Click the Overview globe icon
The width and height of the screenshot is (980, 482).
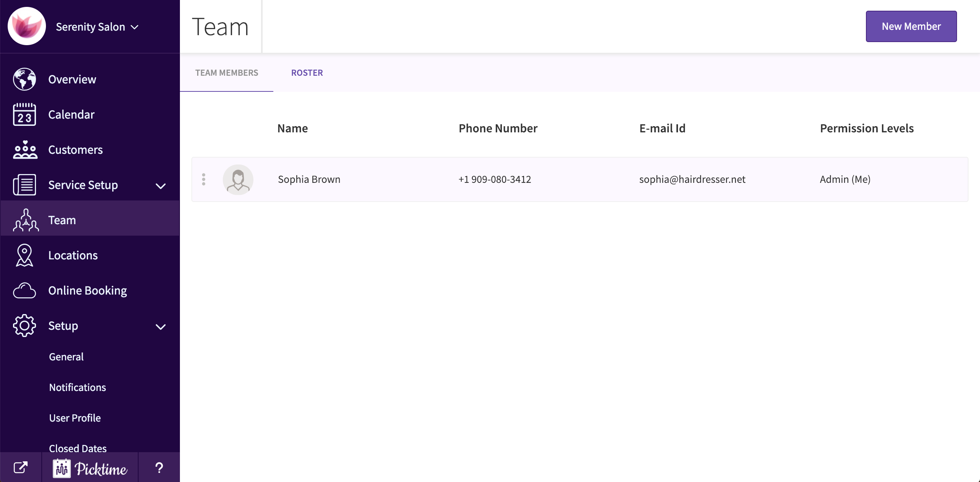pos(24,79)
